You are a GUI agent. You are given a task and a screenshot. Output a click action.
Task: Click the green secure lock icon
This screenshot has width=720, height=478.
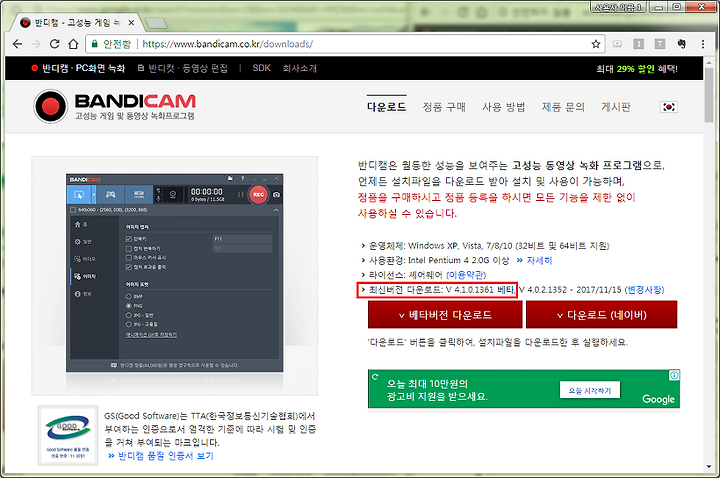(95, 44)
